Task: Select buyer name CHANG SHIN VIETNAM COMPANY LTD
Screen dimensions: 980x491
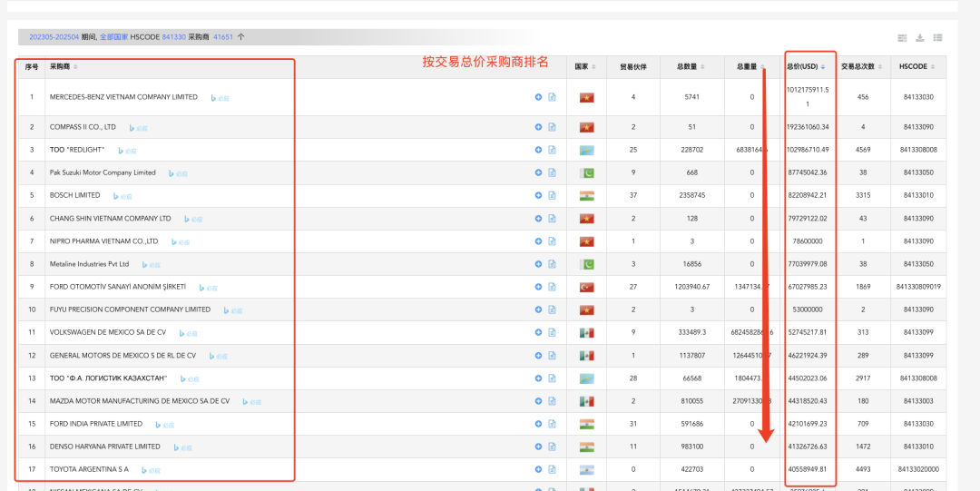Action: tap(110, 219)
